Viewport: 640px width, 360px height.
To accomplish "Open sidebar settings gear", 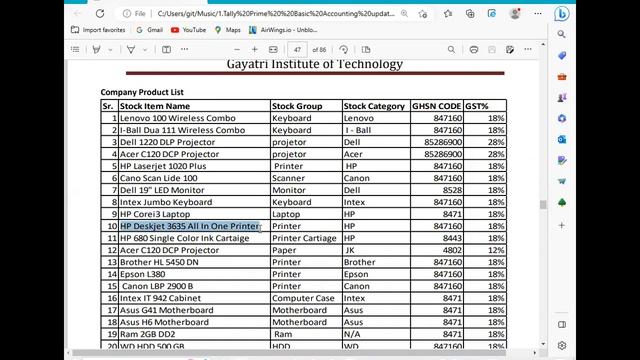I will 562,345.
